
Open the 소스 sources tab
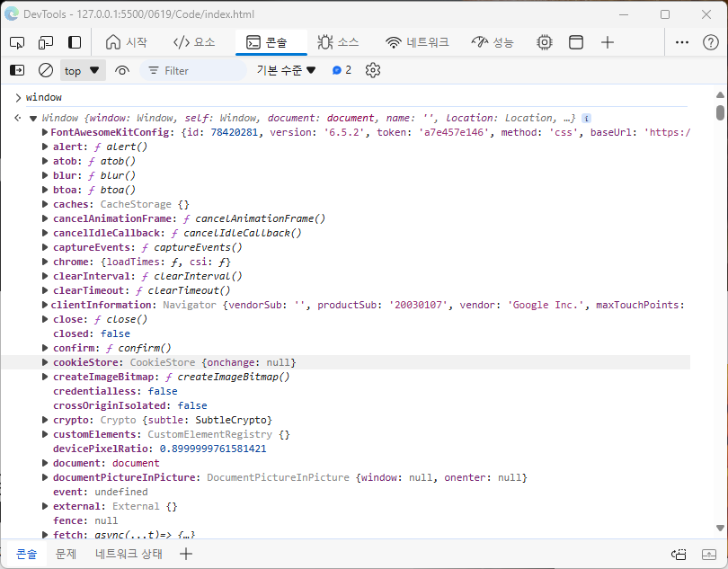click(338, 43)
